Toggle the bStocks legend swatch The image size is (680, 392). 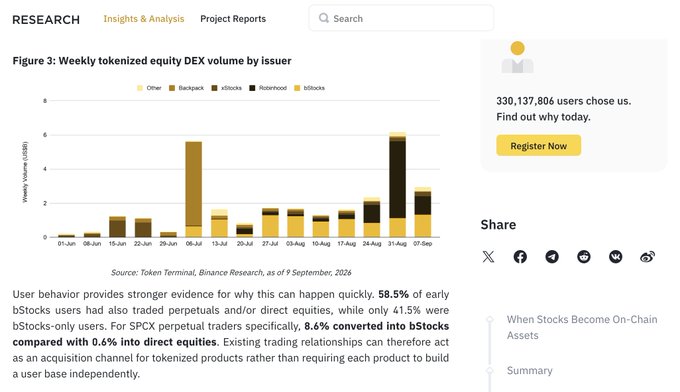click(x=297, y=88)
